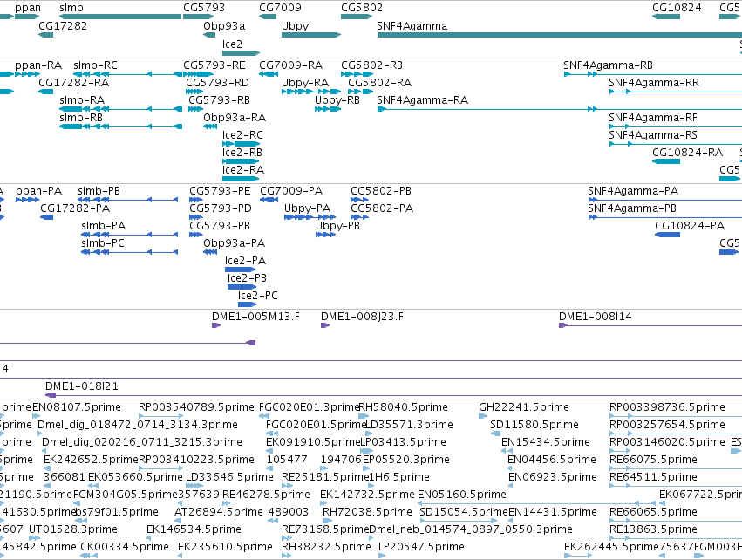Viewport: 742px width, 560px height.
Task: Click protein Ubpy-PA label
Action: click(x=307, y=208)
